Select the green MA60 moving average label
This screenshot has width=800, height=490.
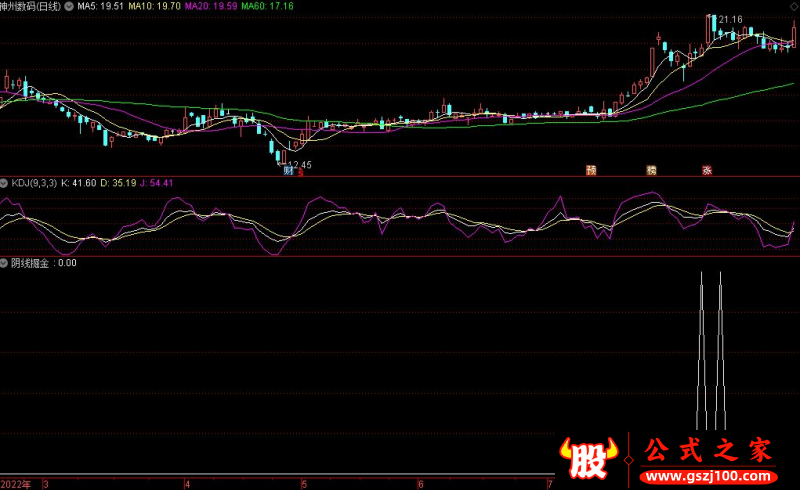click(x=267, y=6)
